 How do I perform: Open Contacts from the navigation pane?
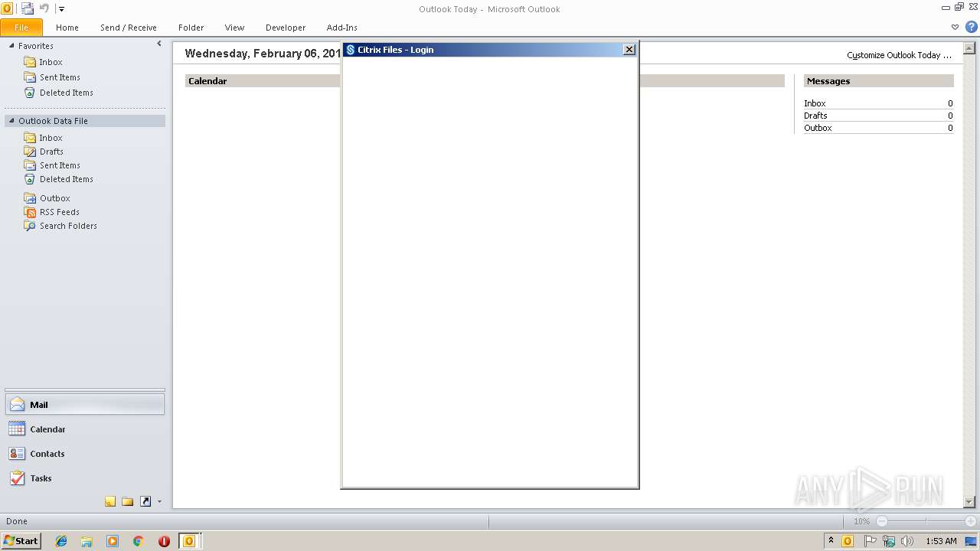85,454
